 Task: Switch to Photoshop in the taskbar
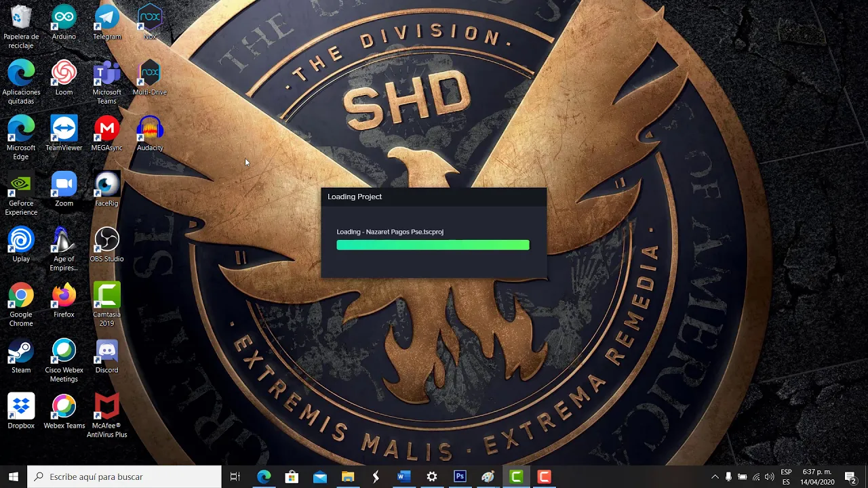point(460,476)
